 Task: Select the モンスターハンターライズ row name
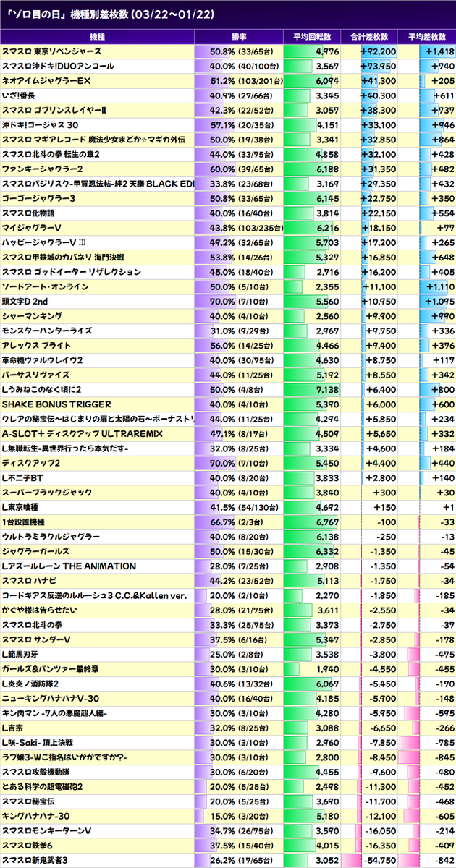(47, 331)
